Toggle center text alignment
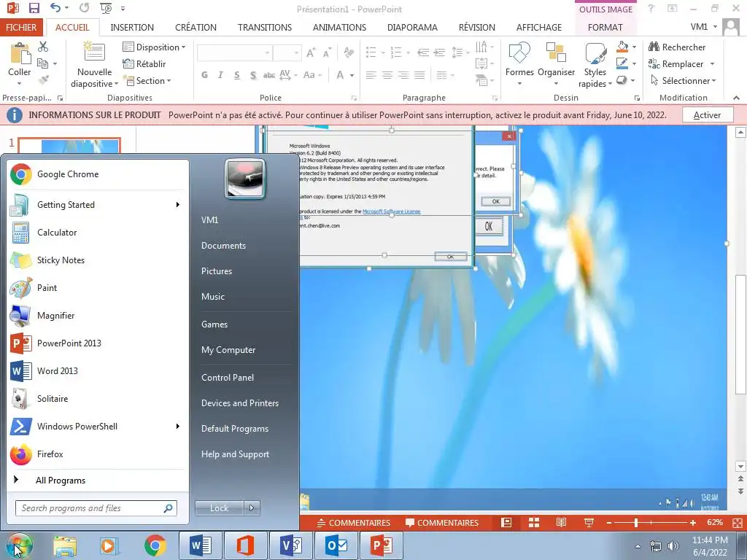Screen dimensions: 747x560 387,75
